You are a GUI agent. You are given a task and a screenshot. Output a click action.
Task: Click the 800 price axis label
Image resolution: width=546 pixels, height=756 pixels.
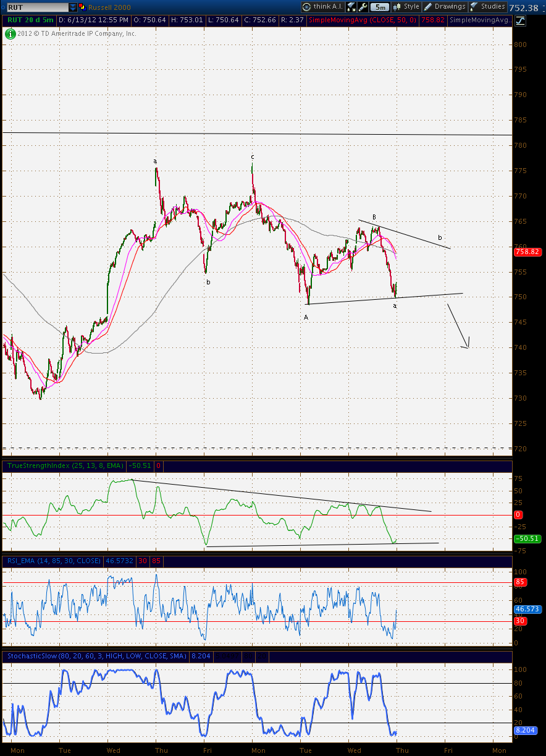pyautogui.click(x=521, y=45)
